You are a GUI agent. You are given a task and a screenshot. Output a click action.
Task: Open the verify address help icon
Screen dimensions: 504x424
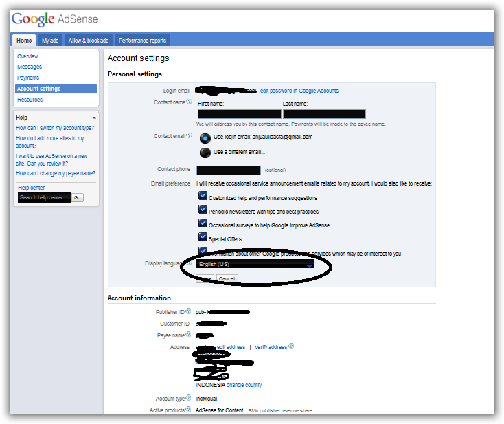[x=291, y=346]
